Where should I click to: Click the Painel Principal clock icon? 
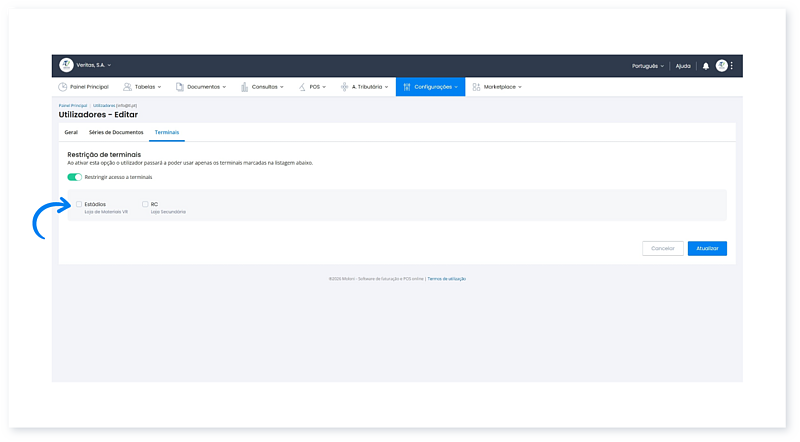point(63,87)
